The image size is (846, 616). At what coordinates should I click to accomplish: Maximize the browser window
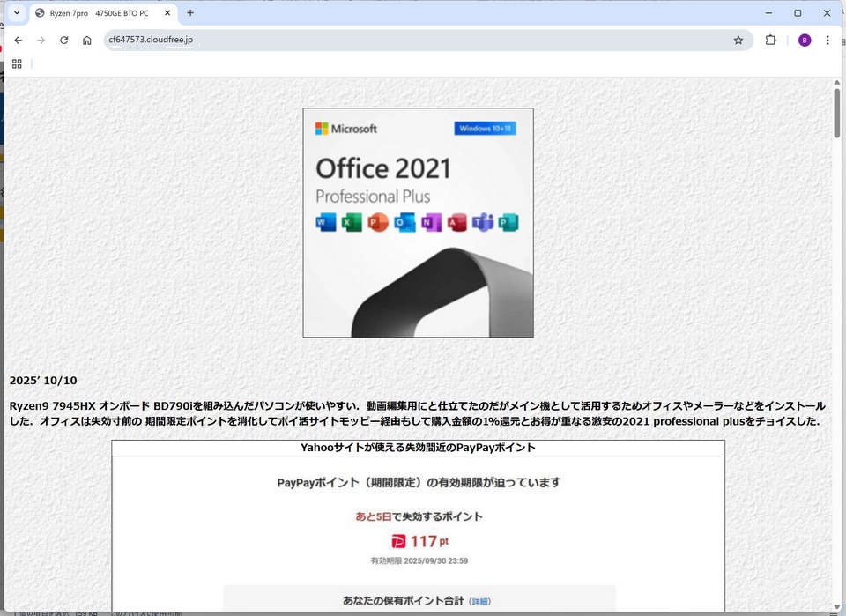(x=798, y=13)
